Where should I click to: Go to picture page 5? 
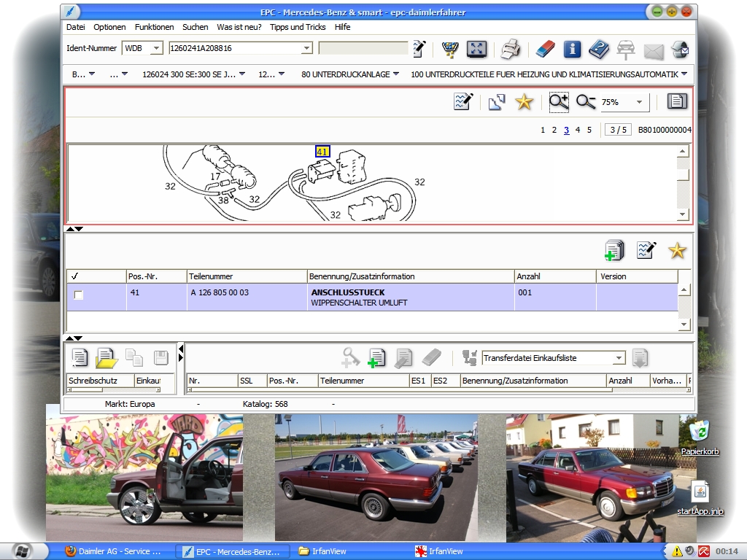point(589,130)
